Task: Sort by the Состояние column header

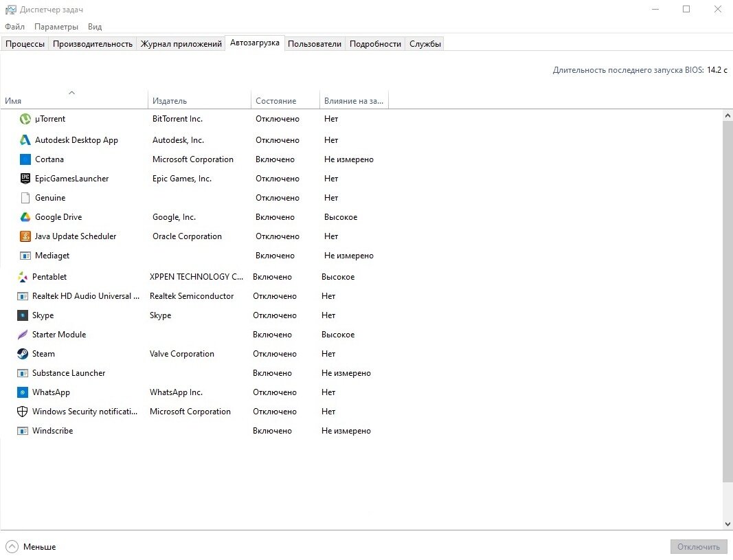Action: click(286, 101)
